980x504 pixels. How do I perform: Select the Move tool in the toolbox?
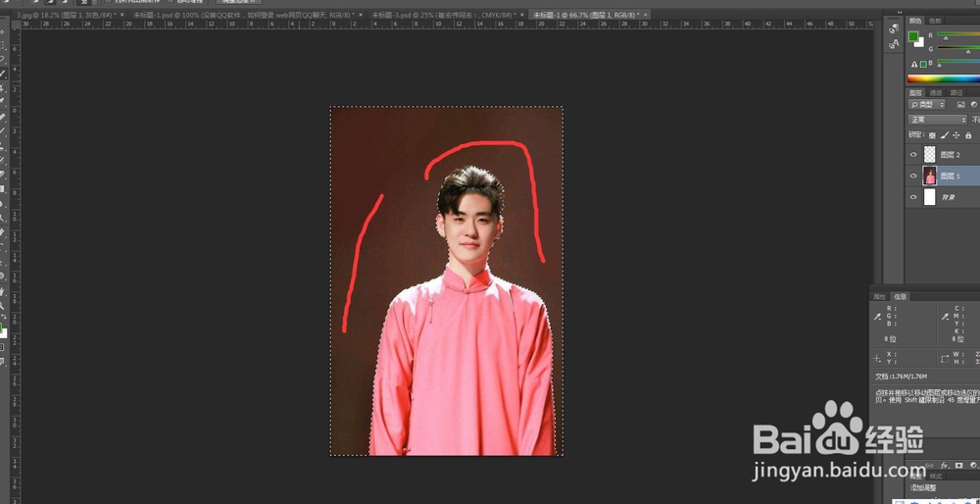pos(3,31)
